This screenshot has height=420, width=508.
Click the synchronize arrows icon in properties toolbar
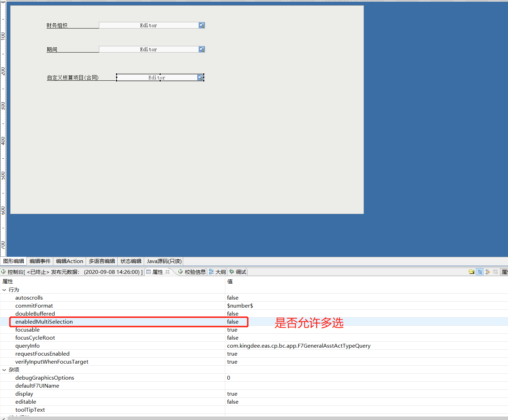pos(487,272)
